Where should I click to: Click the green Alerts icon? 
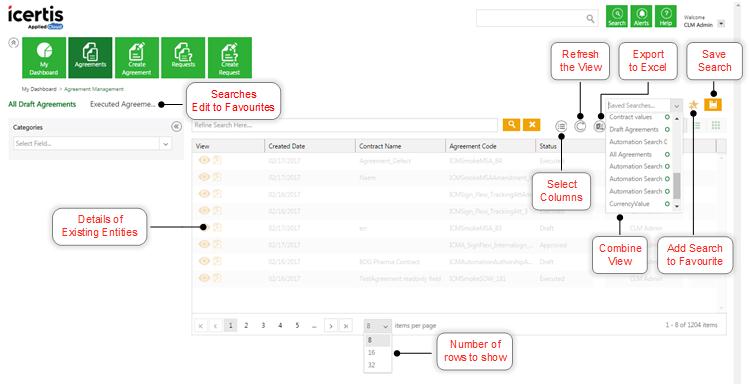[x=641, y=16]
